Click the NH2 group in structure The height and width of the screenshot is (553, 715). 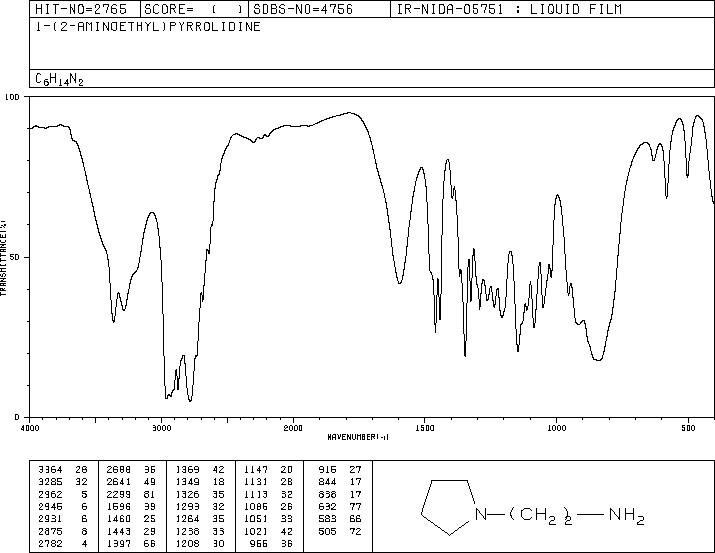[627, 516]
